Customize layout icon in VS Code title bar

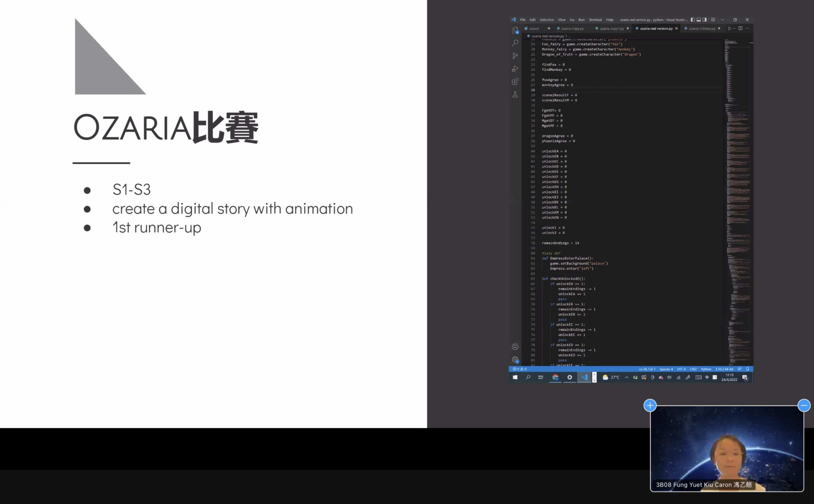coord(713,20)
